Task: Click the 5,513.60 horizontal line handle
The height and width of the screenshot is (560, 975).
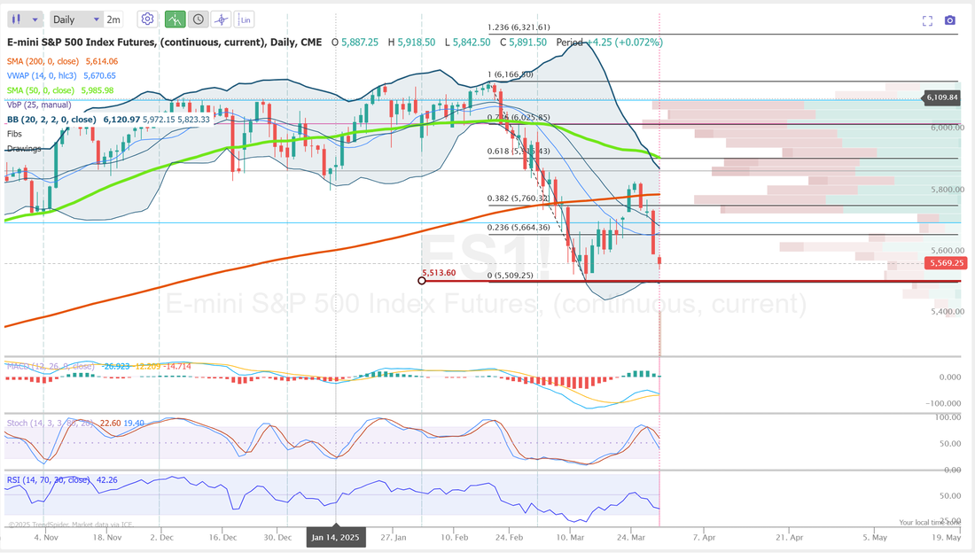Action: click(422, 281)
